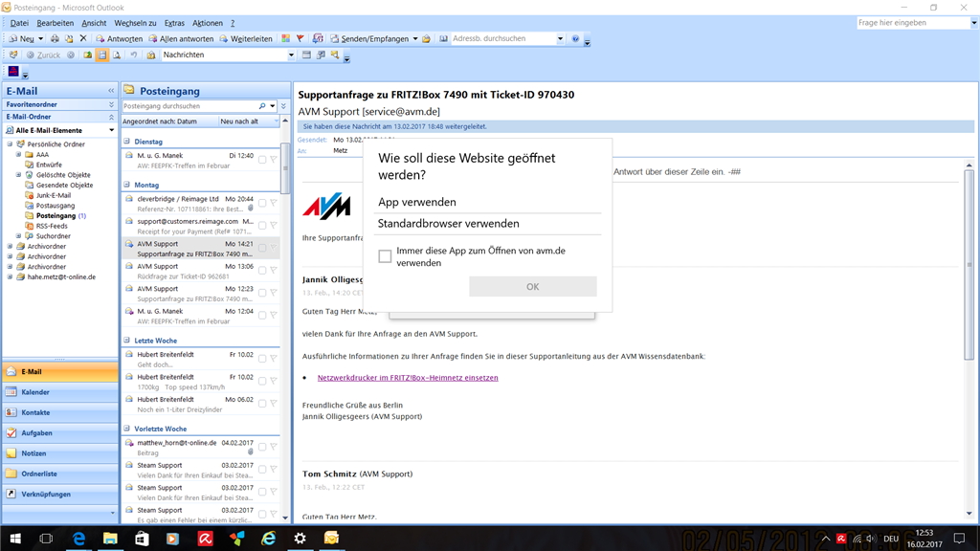The image size is (980, 551).
Task: Open the Ansicht menu
Action: point(94,23)
